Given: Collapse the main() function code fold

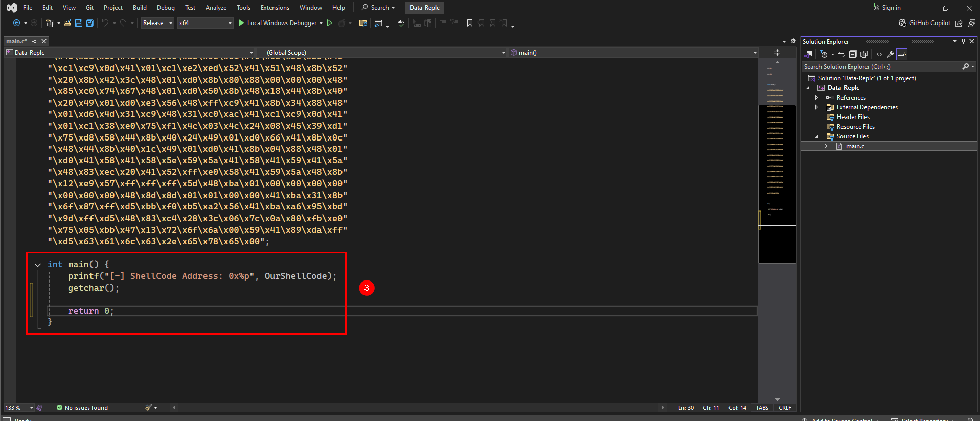Looking at the screenshot, I should coord(38,265).
